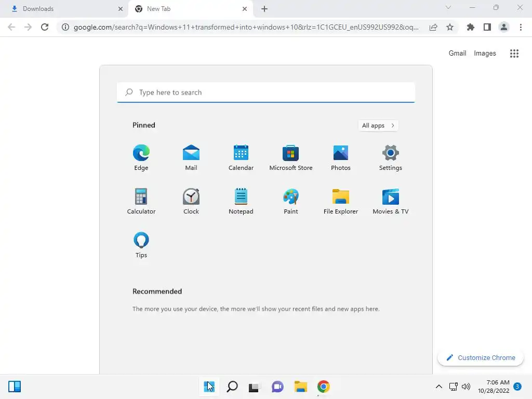Go back to the previous page
Image resolution: width=532 pixels, height=399 pixels.
click(x=11, y=27)
